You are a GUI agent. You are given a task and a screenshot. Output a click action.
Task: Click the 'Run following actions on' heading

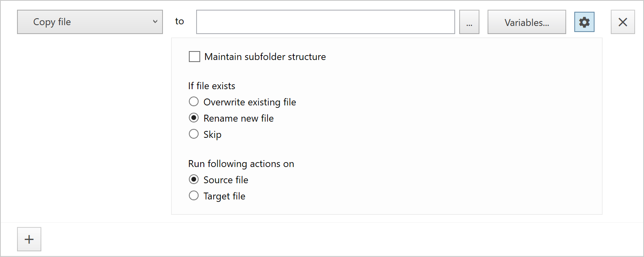click(241, 164)
